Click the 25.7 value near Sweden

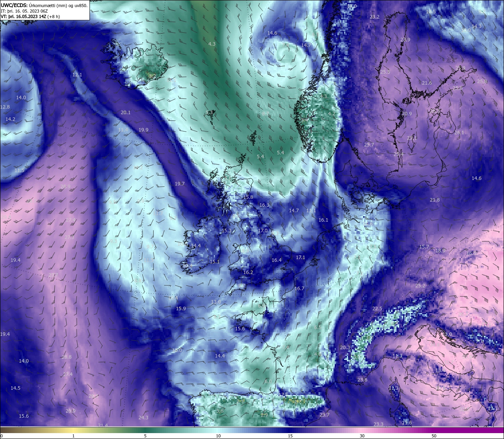click(x=369, y=145)
